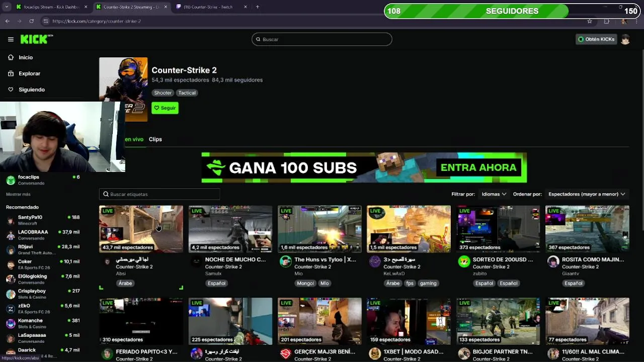The height and width of the screenshot is (362, 644).
Task: Click the Árabe tag under Absi stream
Action: pos(125,283)
